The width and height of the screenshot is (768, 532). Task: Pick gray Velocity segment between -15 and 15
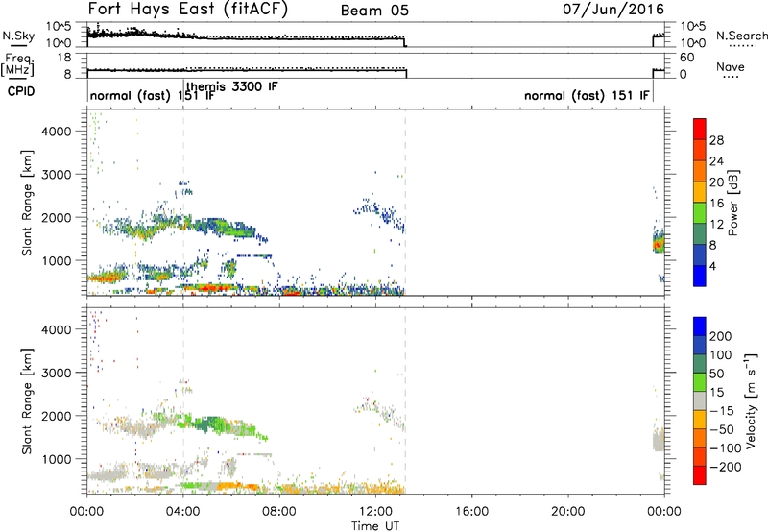click(700, 400)
